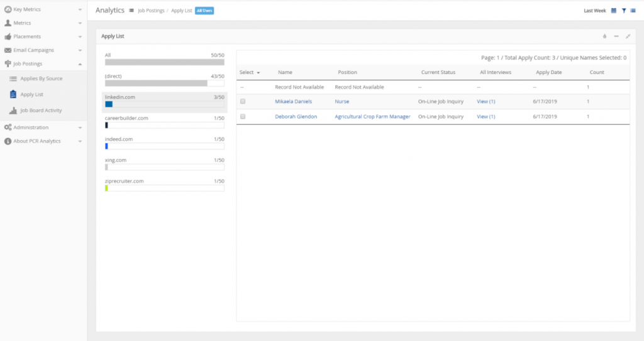Click the Record Not Available name cell

point(299,87)
